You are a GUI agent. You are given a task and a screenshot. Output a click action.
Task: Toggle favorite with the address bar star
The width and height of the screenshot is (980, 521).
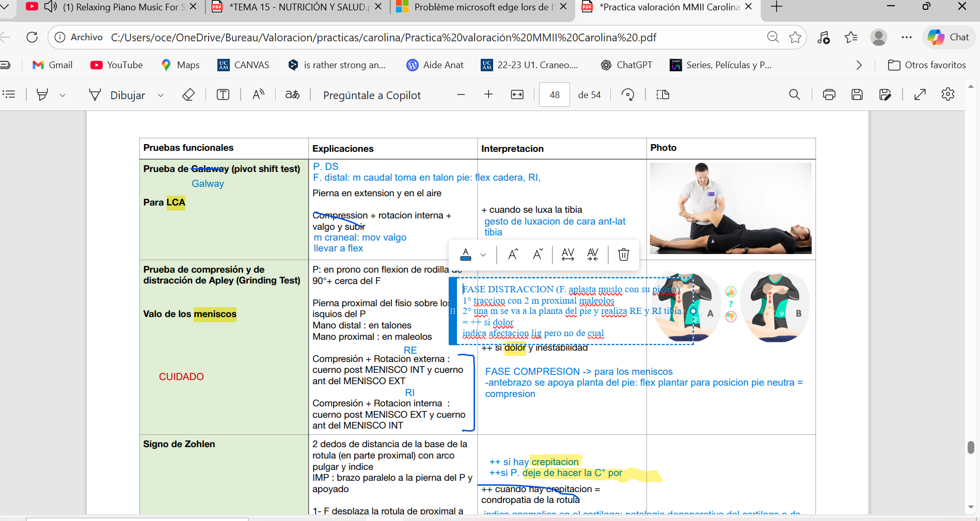[795, 37]
